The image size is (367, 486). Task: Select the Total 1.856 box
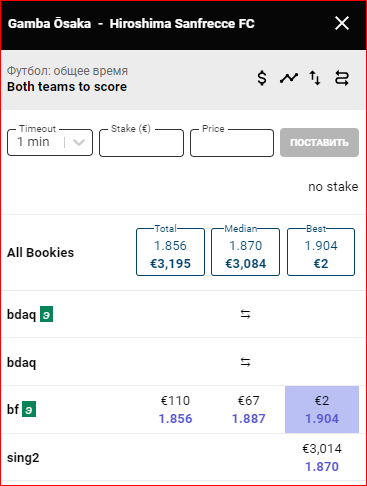tap(170, 252)
